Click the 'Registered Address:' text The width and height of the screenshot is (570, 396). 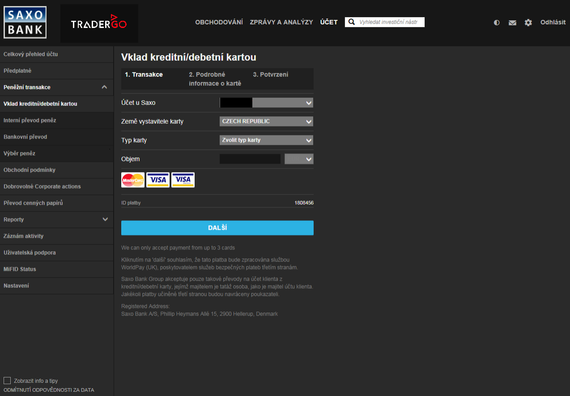tap(145, 306)
